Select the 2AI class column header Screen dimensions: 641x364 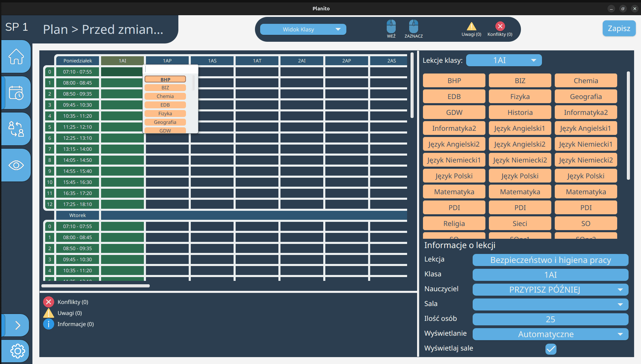pos(302,60)
